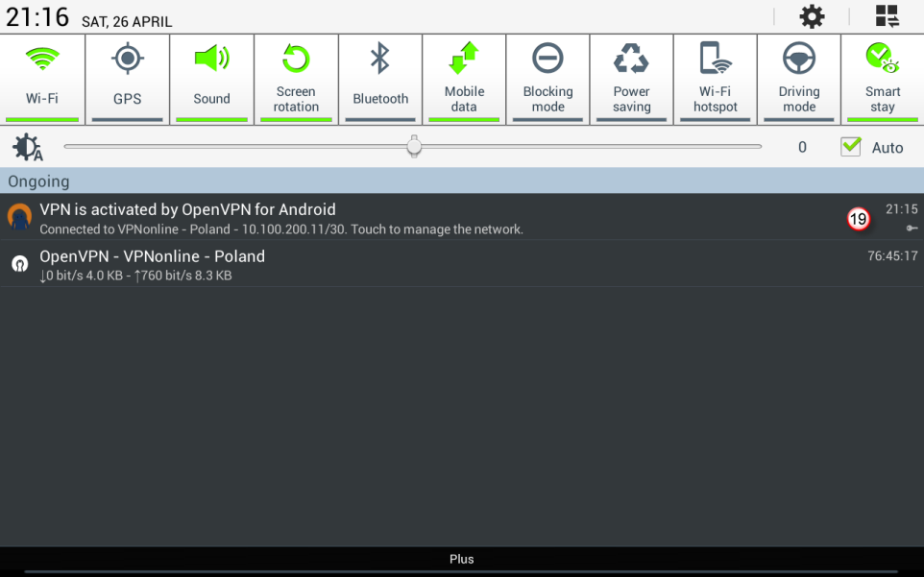Tap the Ongoing section header

tap(462, 180)
